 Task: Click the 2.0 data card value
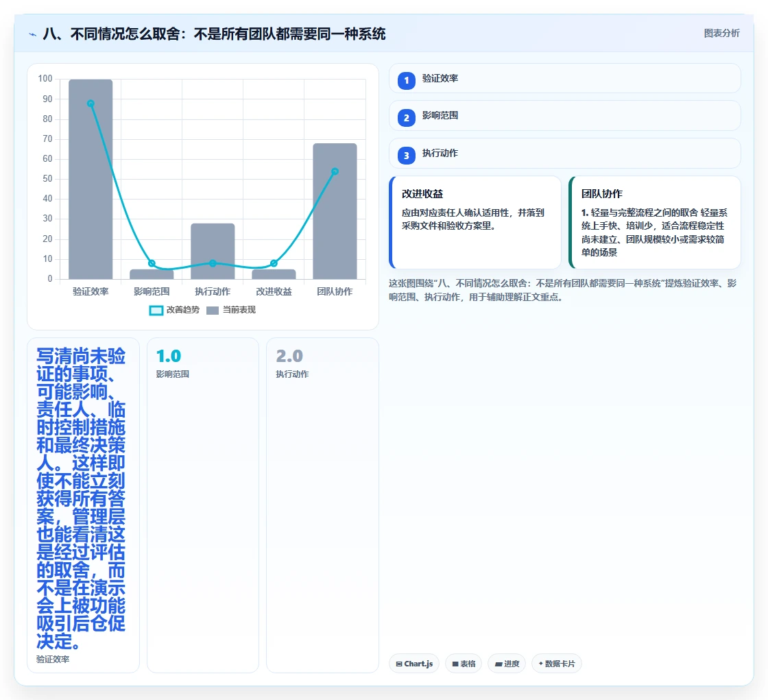click(x=289, y=356)
